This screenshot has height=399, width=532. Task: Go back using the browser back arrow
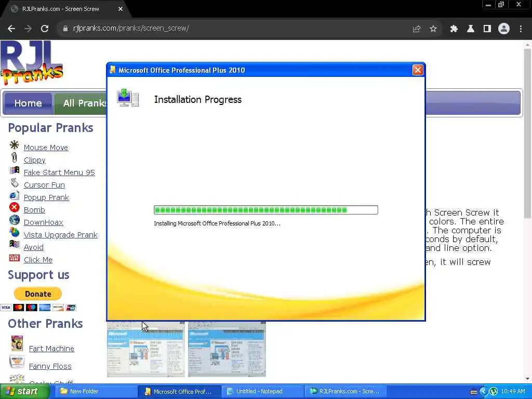click(11, 29)
